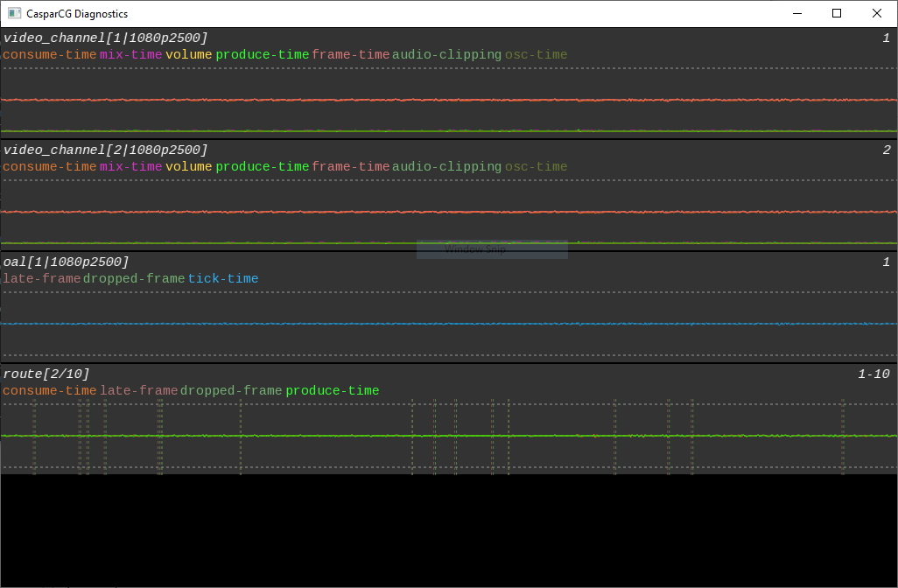The width and height of the screenshot is (898, 588).
Task: Select the video_channel[1|1080p2500] graph title
Action: (105, 38)
